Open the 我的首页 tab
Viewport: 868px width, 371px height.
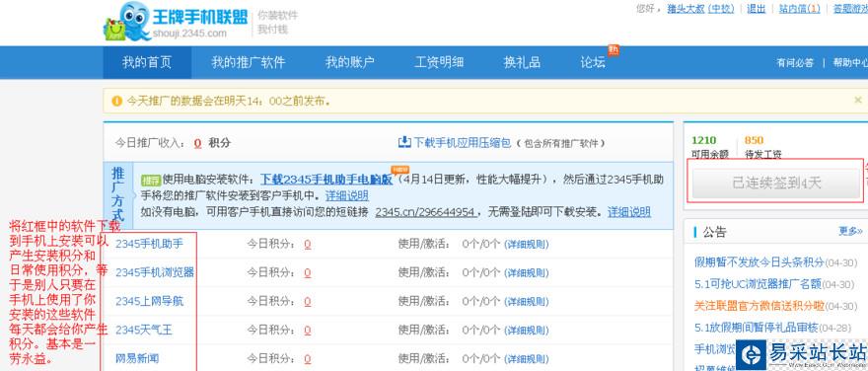pyautogui.click(x=147, y=62)
